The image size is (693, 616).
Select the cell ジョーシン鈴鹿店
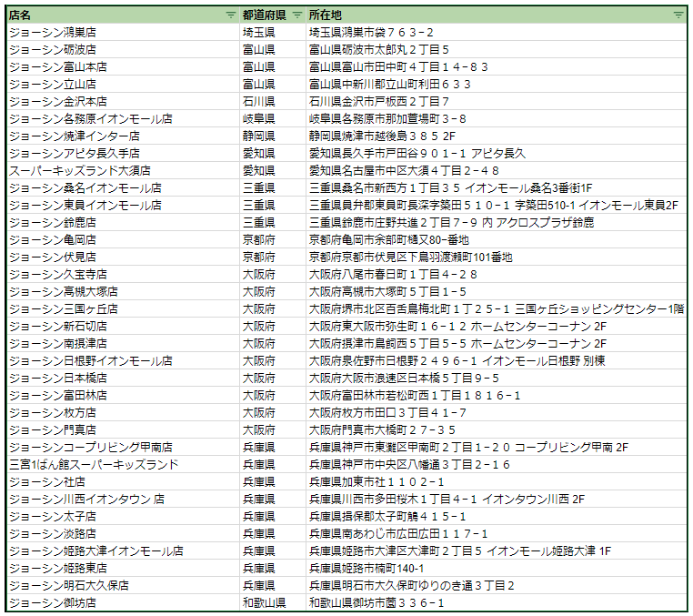click(124, 222)
